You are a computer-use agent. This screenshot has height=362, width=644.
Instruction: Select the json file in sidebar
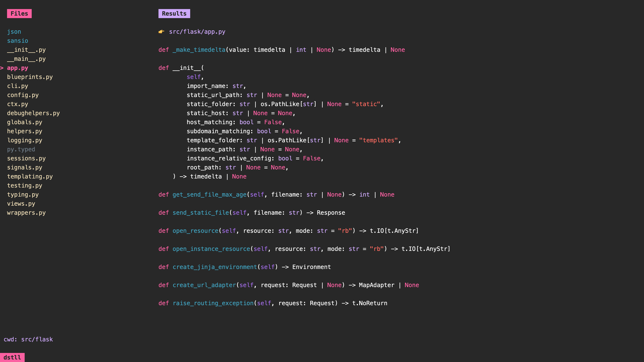pos(14,31)
